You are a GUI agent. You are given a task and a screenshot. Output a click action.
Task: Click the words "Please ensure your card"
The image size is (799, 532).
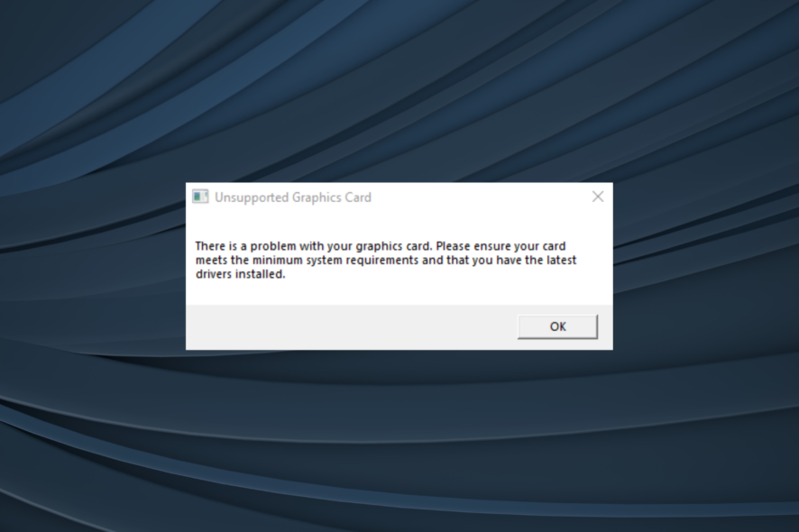501,246
